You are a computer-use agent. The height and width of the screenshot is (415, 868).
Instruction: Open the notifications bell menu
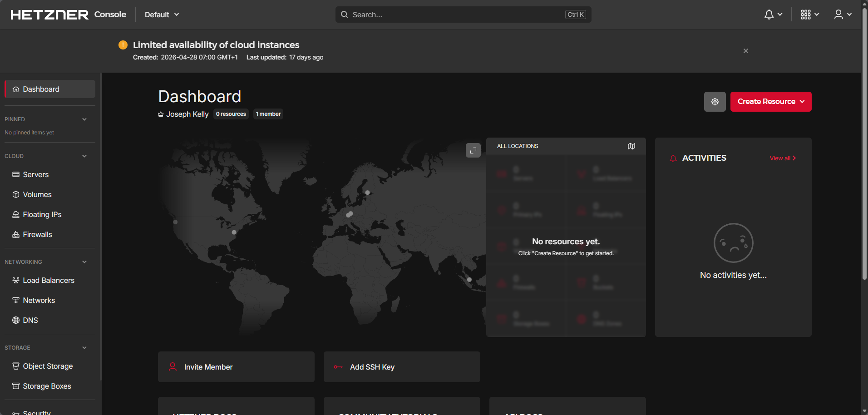coord(773,15)
